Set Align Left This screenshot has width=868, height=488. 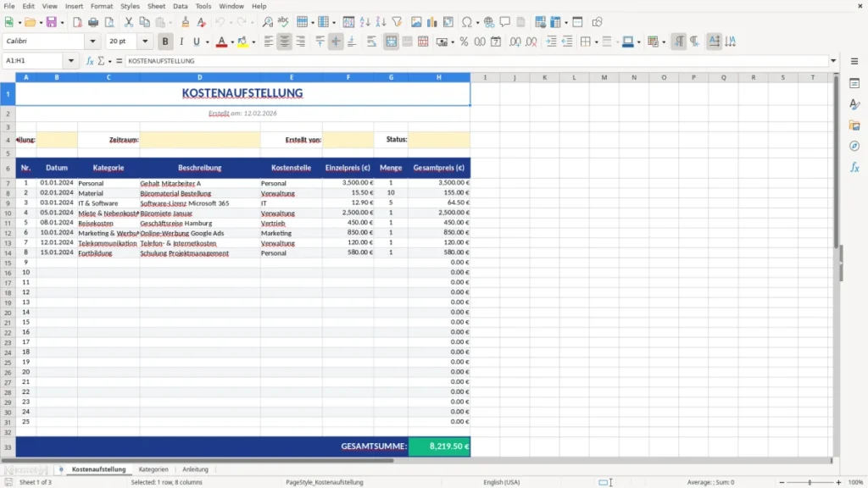(x=269, y=42)
